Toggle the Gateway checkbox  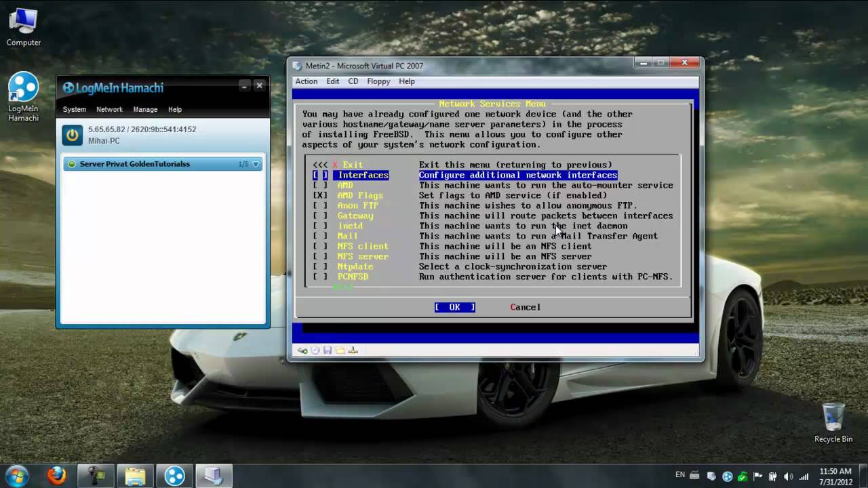[x=320, y=216]
